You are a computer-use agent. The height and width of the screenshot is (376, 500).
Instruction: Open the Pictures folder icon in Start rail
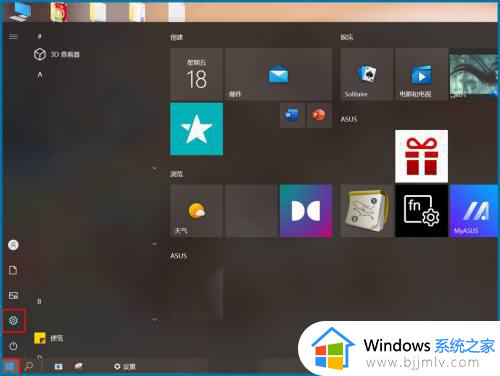point(13,295)
